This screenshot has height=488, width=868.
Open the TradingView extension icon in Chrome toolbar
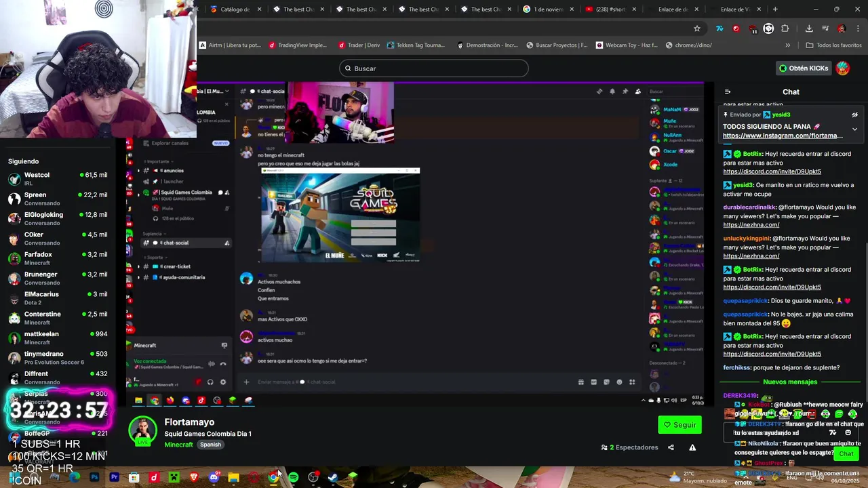pyautogui.click(x=719, y=28)
